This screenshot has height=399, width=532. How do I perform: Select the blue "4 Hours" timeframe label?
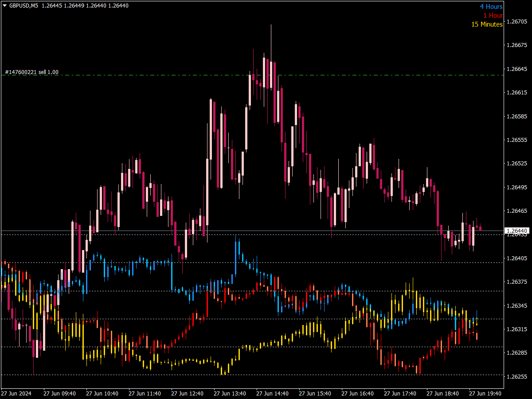491,7
